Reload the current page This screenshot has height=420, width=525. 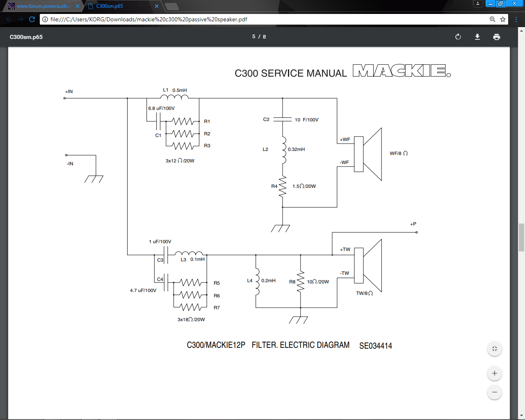point(32,19)
